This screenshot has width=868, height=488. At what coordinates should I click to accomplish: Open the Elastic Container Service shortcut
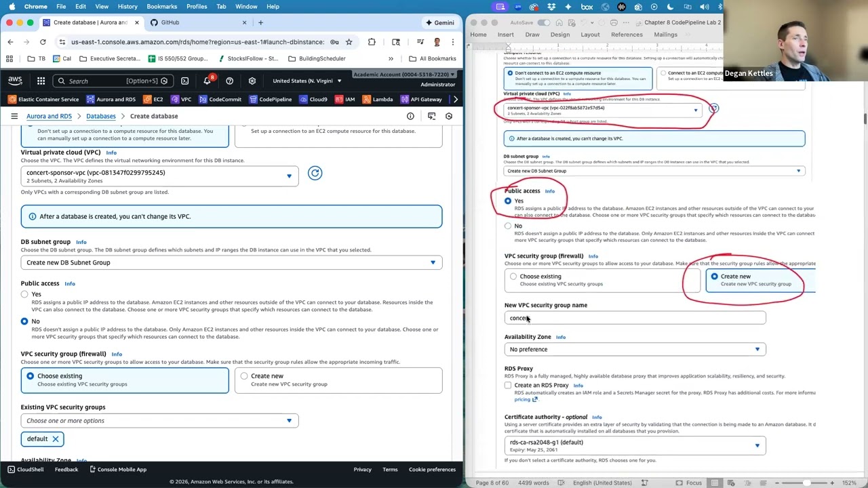coord(43,99)
